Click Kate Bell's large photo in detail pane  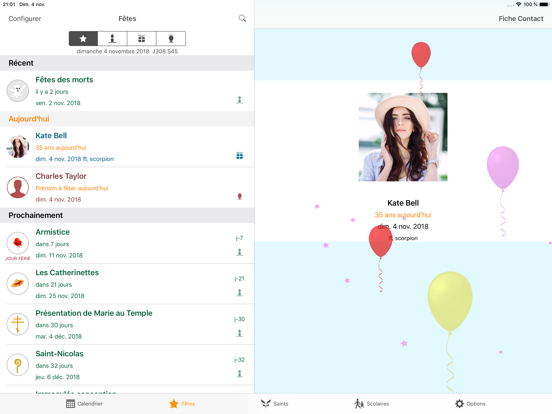[403, 137]
